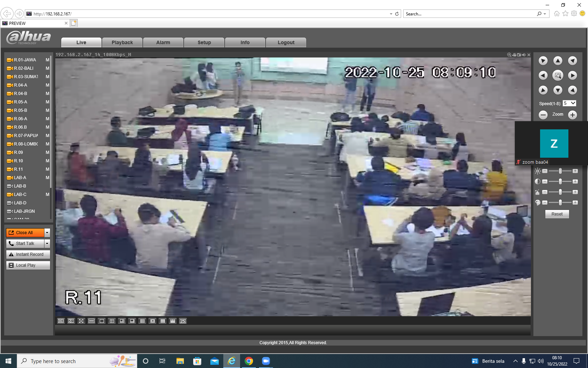Viewport: 588px width, 368px height.
Task: Toggle main stream M for R.06-A
Action: 47,119
